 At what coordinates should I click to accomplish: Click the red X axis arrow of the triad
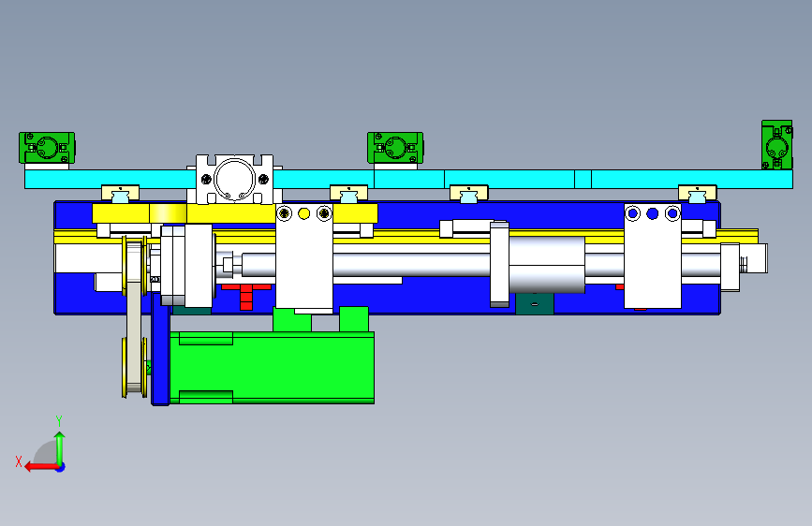tap(41, 467)
